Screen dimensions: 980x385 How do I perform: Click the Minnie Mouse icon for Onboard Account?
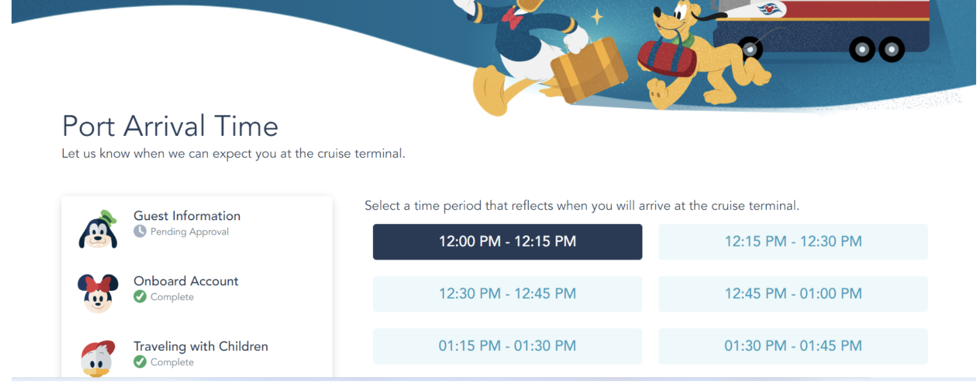[x=98, y=290]
